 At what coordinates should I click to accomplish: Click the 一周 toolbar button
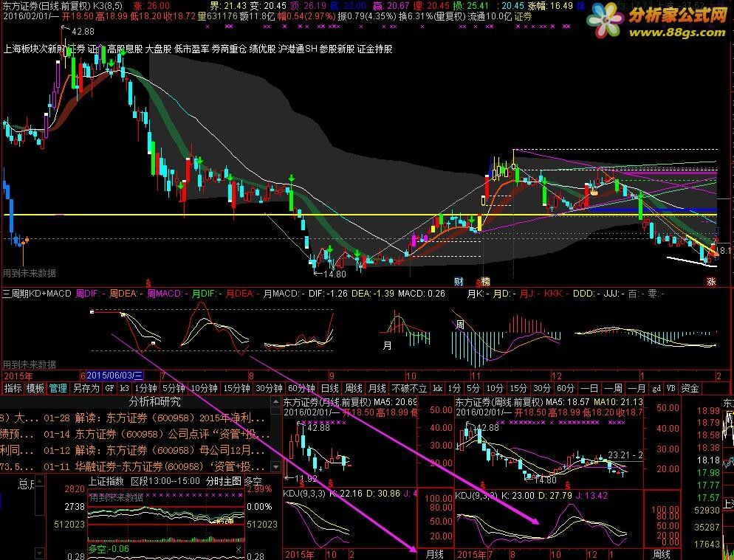click(613, 388)
